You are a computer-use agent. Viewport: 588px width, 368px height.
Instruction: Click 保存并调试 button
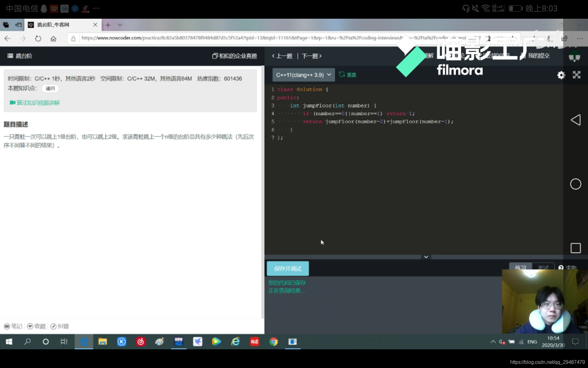coord(288,269)
